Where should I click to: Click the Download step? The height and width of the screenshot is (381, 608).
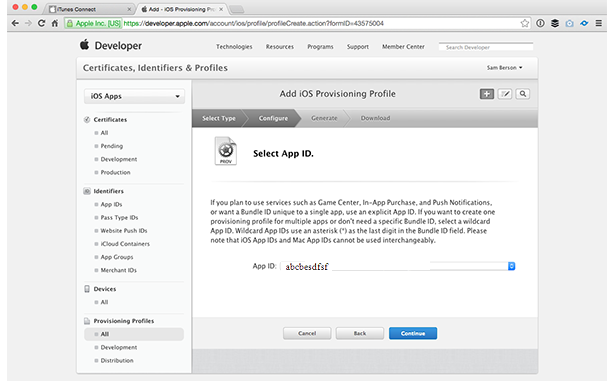(375, 118)
